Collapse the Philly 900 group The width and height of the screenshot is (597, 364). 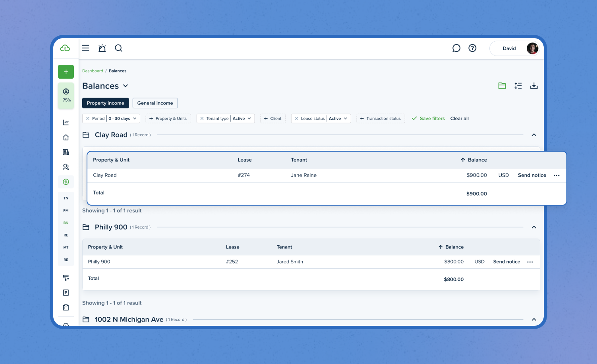[x=534, y=227]
